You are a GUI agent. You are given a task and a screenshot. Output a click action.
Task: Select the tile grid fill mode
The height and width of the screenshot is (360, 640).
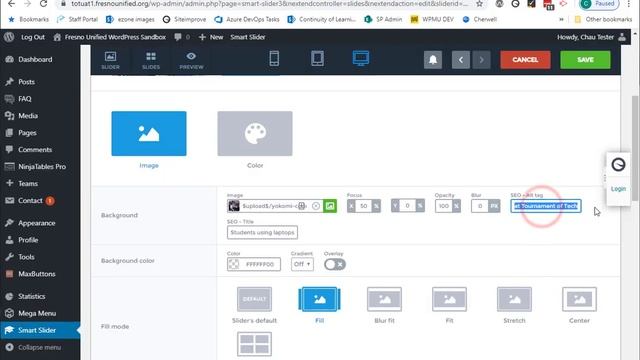click(254, 344)
